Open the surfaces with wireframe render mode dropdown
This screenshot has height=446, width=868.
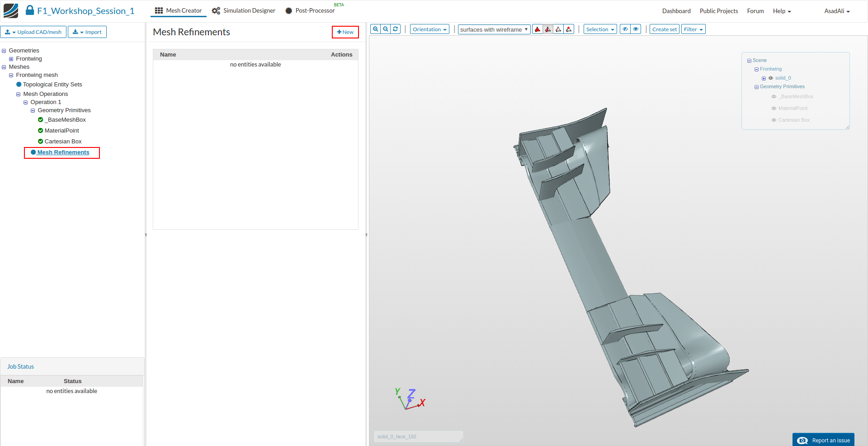494,29
